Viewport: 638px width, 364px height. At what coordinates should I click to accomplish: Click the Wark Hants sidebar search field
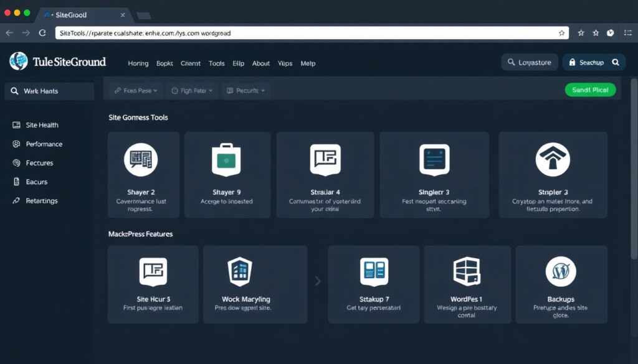tap(49, 91)
